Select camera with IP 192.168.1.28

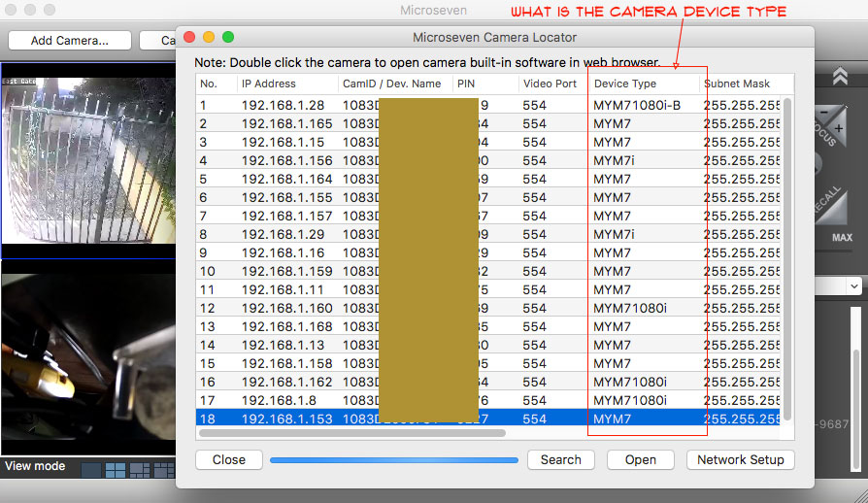coord(487,105)
